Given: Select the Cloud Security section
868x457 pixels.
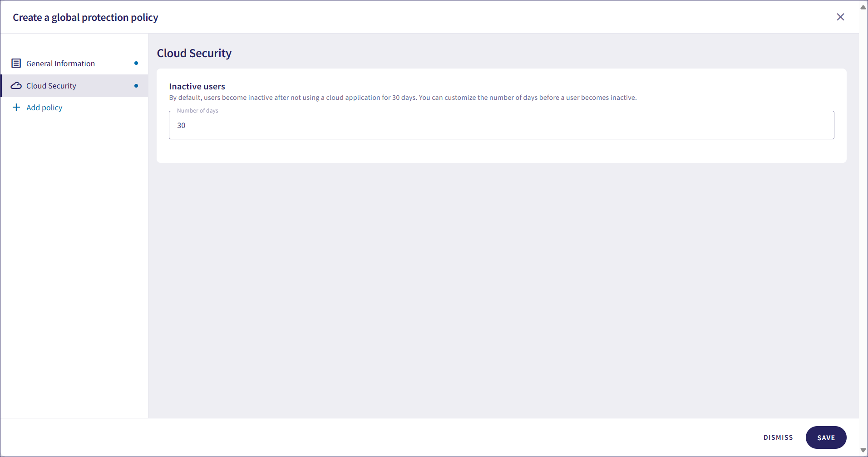Looking at the screenshot, I should [x=51, y=86].
